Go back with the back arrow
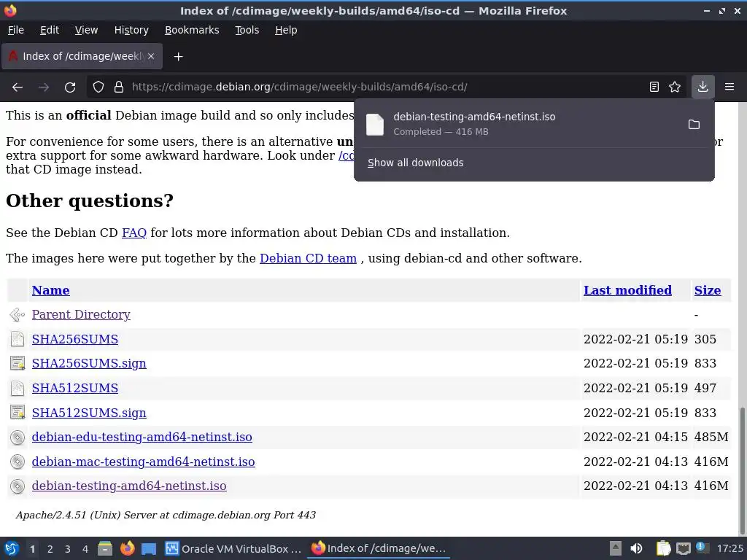Screen dimensions: 747x560 (18, 87)
